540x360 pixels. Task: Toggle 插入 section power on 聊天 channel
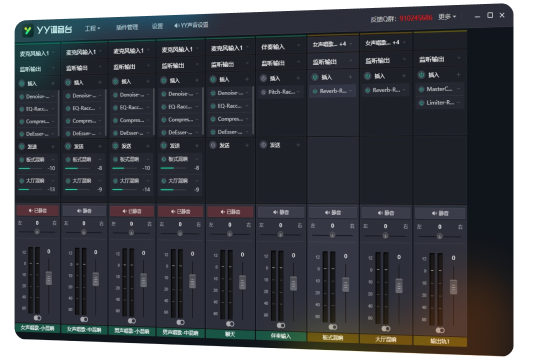pos(213,80)
